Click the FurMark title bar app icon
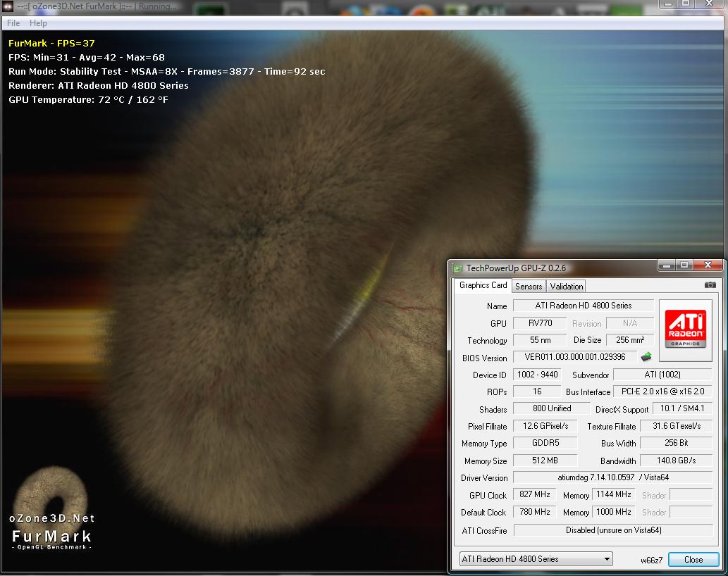 pyautogui.click(x=8, y=6)
